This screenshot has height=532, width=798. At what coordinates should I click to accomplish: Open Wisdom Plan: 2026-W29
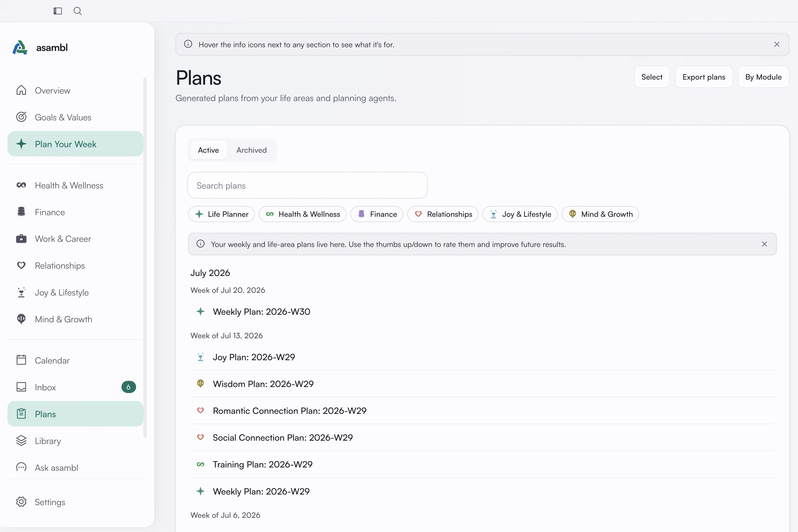[482, 384]
